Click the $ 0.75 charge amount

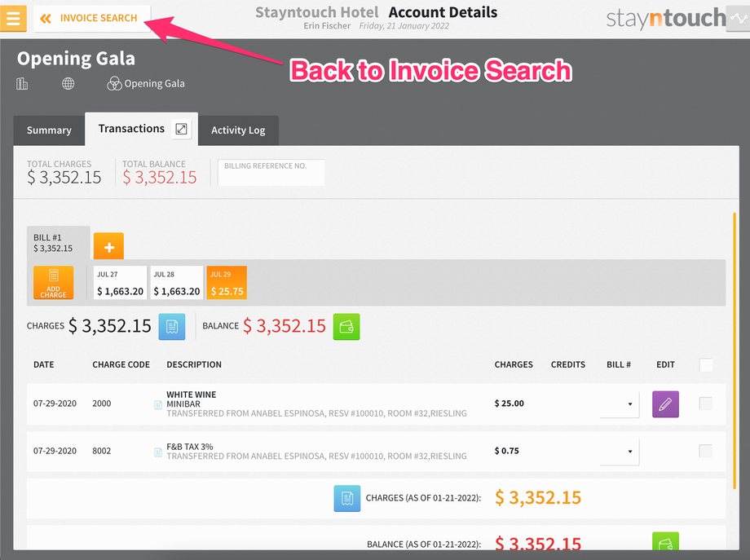point(506,451)
